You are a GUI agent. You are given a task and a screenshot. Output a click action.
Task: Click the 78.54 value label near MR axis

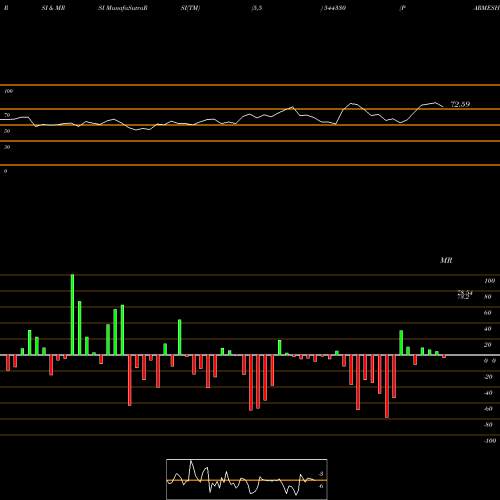tap(465, 292)
